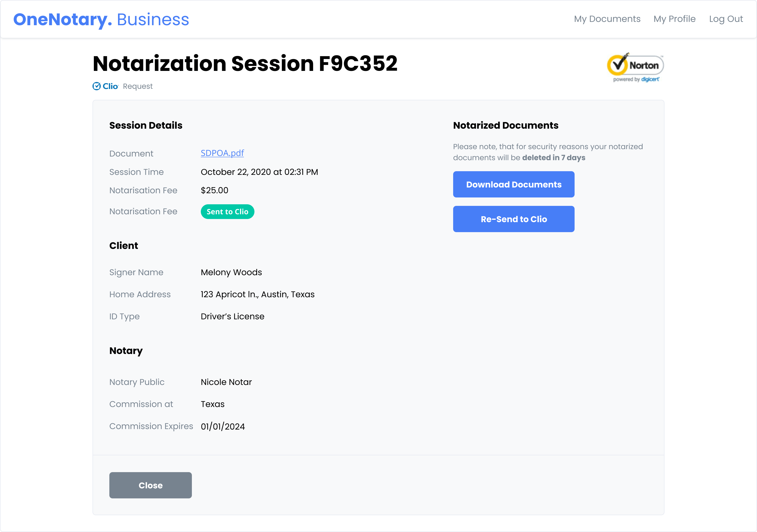Select the notary name Nicole Notar

pos(226,382)
